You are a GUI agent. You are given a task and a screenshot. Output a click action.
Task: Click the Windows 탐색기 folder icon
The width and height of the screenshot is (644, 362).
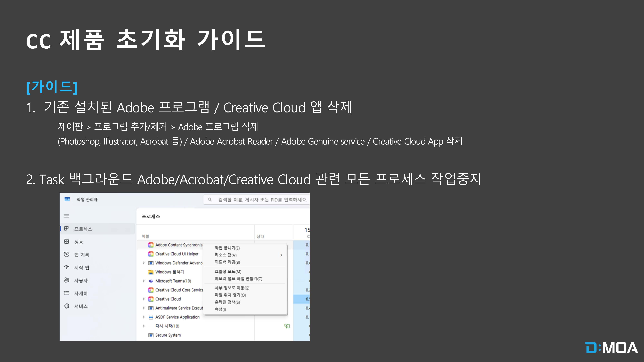click(x=151, y=272)
